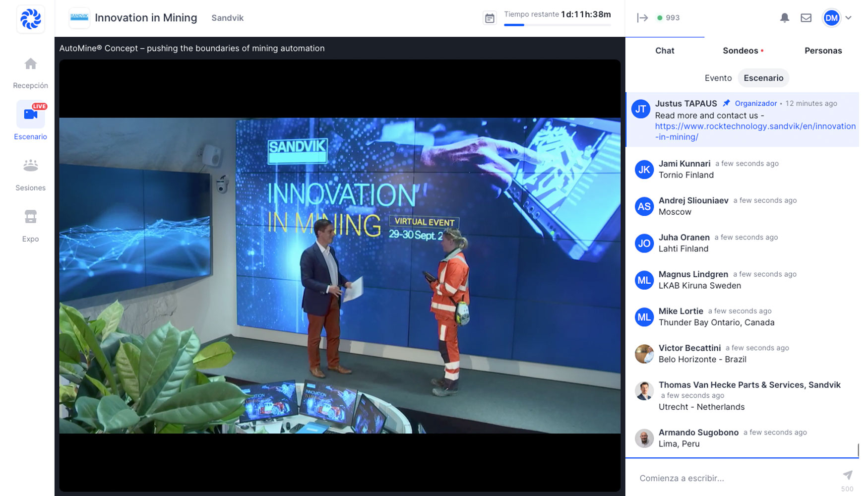
Task: Open Victor Becattini profile photo
Action: tap(644, 354)
